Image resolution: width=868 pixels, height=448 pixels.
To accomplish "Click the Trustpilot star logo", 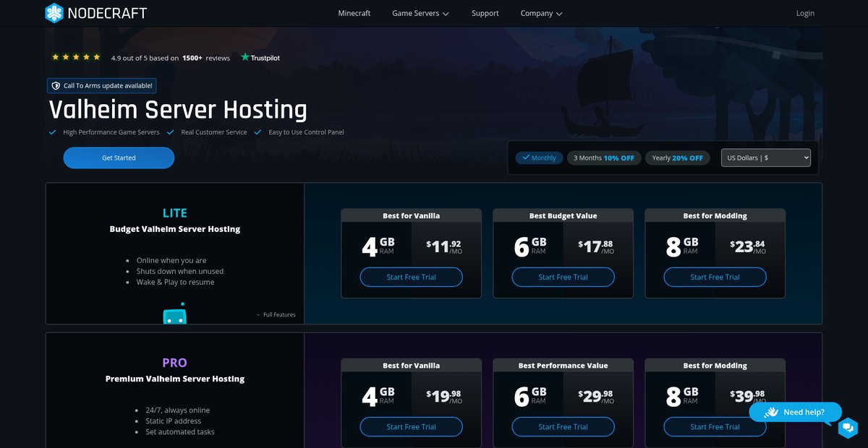I will [x=245, y=57].
